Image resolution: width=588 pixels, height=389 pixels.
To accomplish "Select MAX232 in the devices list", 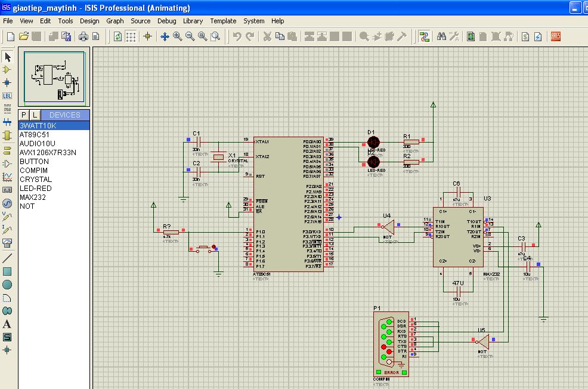I will [32, 197].
